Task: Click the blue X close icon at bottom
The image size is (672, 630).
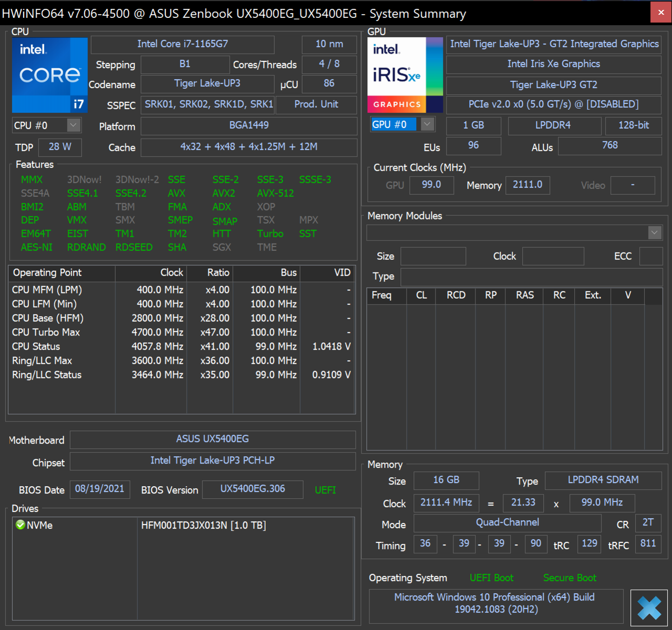Action: coord(649,608)
